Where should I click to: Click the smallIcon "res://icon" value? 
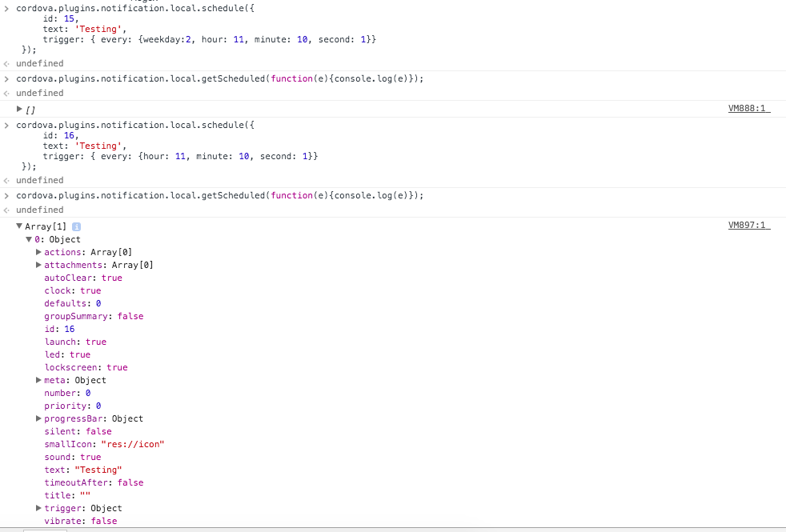[133, 444]
